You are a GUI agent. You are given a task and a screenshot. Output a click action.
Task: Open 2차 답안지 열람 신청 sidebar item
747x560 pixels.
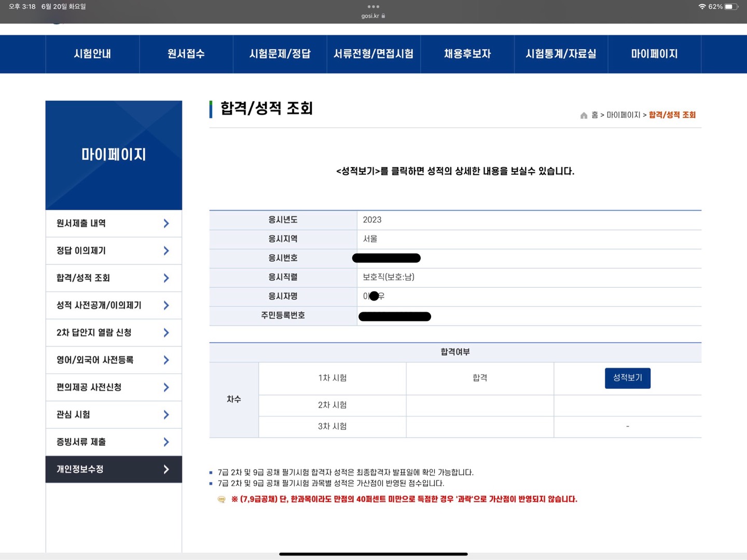(x=94, y=333)
